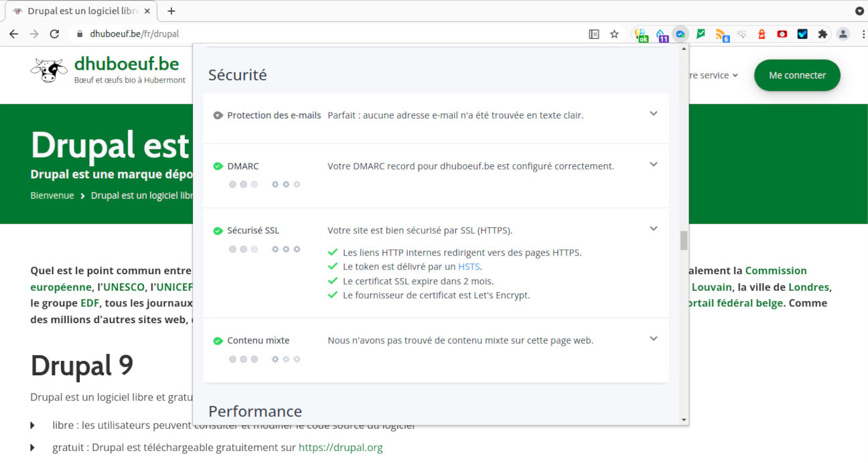The height and width of the screenshot is (463, 868).
Task: Open the RSS feed extension with badge 6
Action: (x=721, y=35)
